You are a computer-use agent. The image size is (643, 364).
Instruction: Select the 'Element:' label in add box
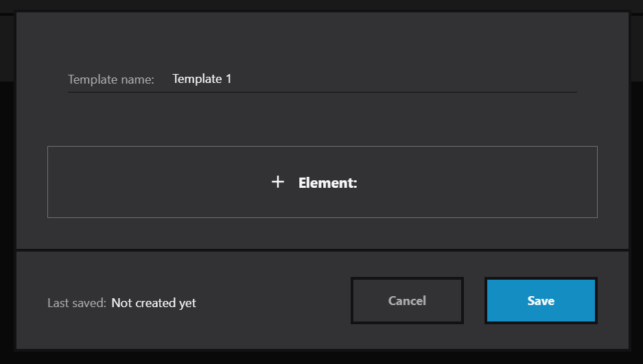coord(327,182)
